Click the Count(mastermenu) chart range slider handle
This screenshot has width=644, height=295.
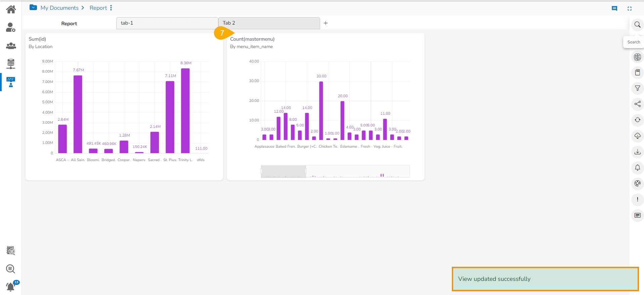(x=306, y=171)
